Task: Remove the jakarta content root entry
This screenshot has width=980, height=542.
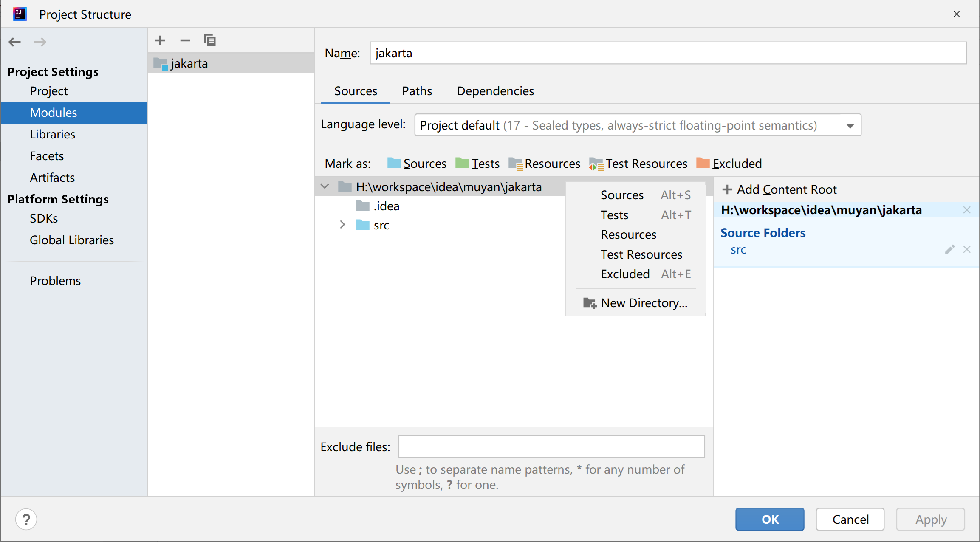Action: tap(967, 210)
